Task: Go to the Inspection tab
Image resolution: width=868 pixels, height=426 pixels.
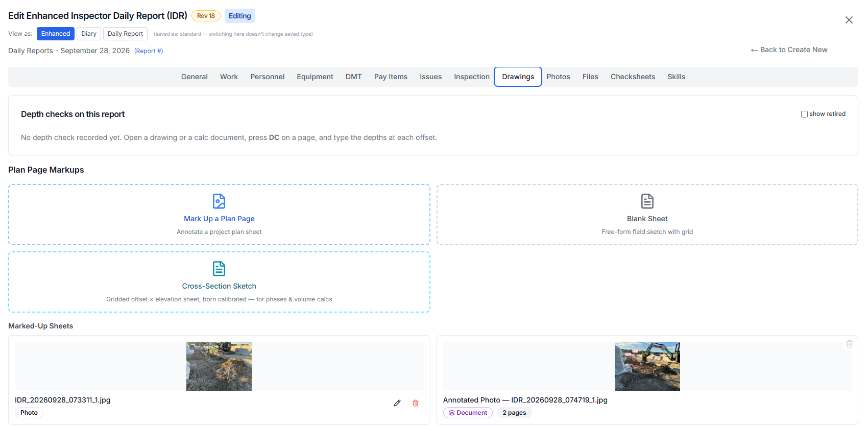Action: click(472, 77)
